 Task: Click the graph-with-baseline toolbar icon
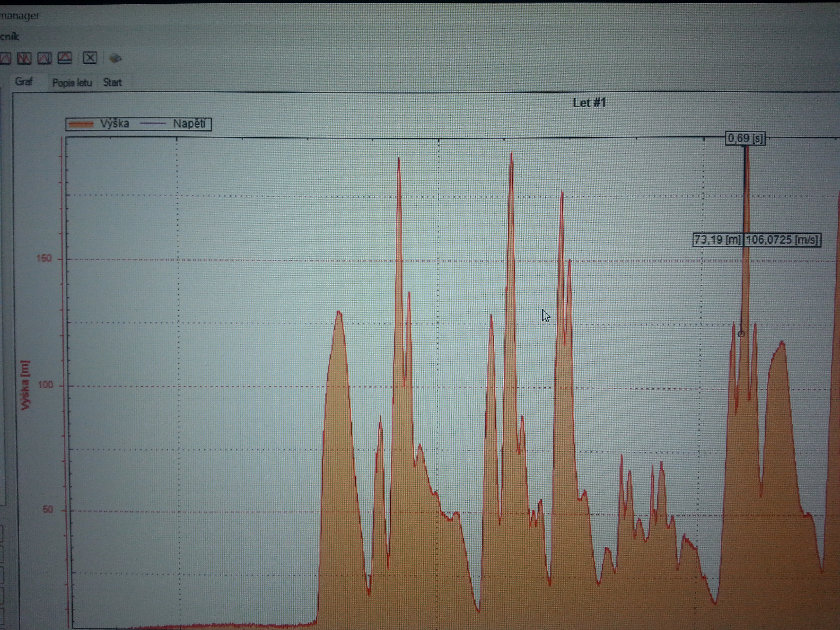coord(65,58)
